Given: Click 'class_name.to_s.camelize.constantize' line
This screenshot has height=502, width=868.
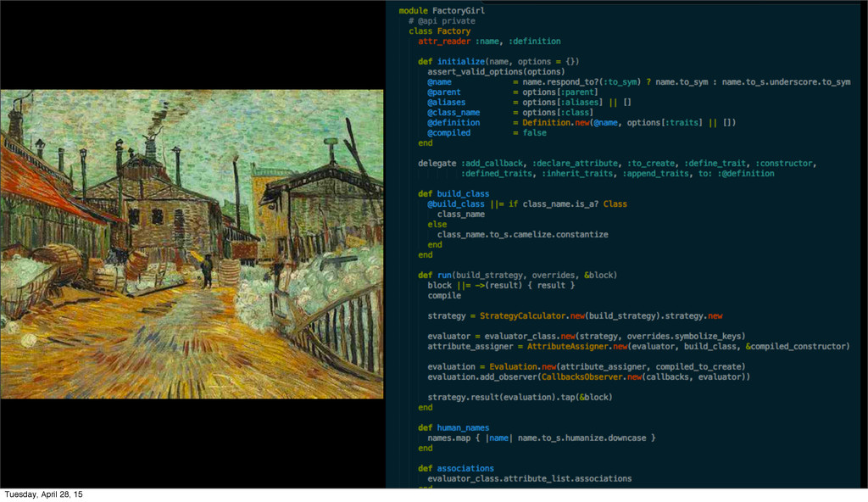Looking at the screenshot, I should click(522, 234).
